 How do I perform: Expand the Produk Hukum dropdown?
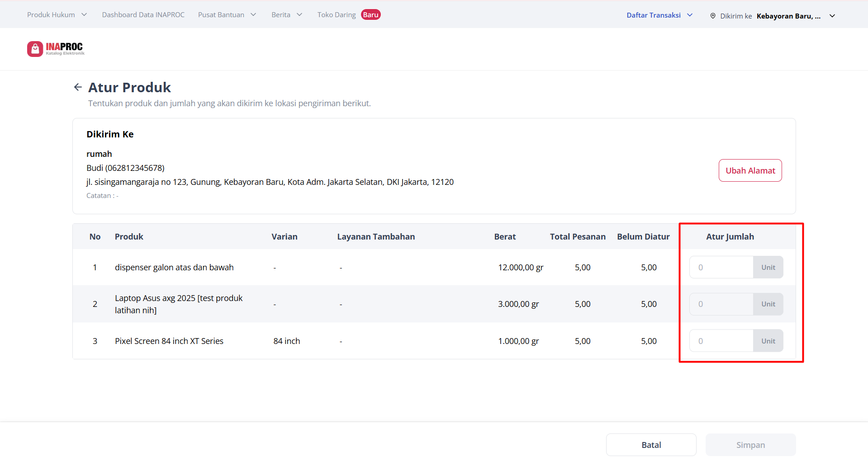coord(57,15)
